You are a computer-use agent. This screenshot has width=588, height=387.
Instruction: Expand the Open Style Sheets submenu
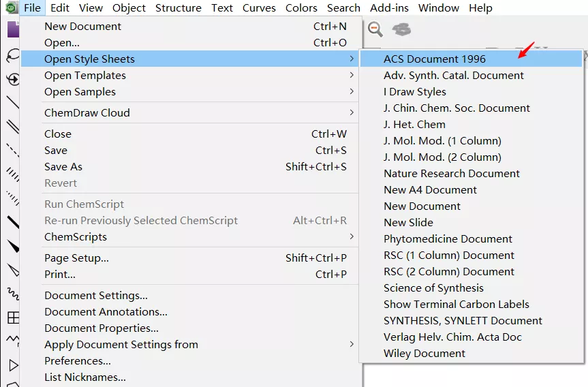click(190, 59)
